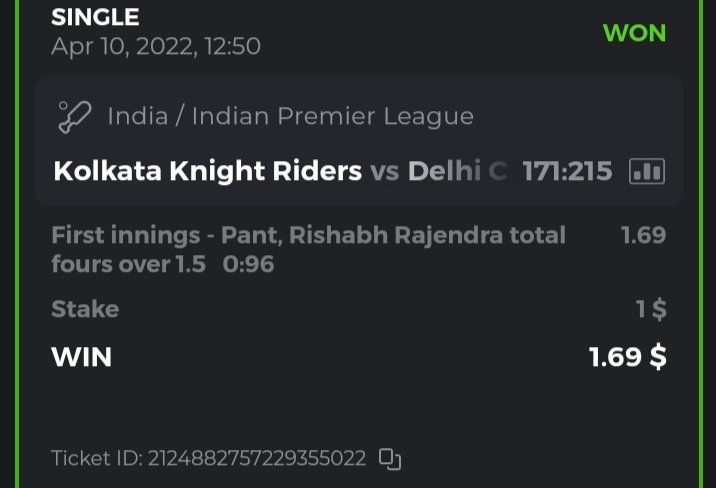Click the 0:96 score text
This screenshot has height=488, width=716.
pos(249,264)
